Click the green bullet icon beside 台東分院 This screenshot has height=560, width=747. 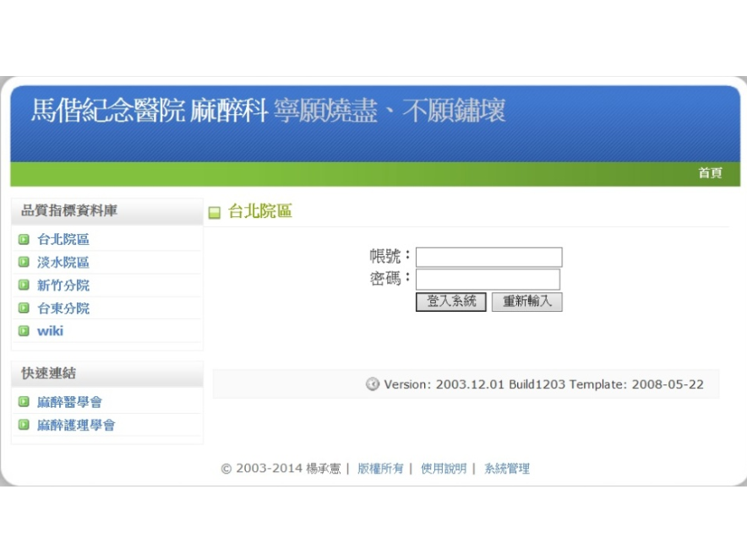point(24,307)
